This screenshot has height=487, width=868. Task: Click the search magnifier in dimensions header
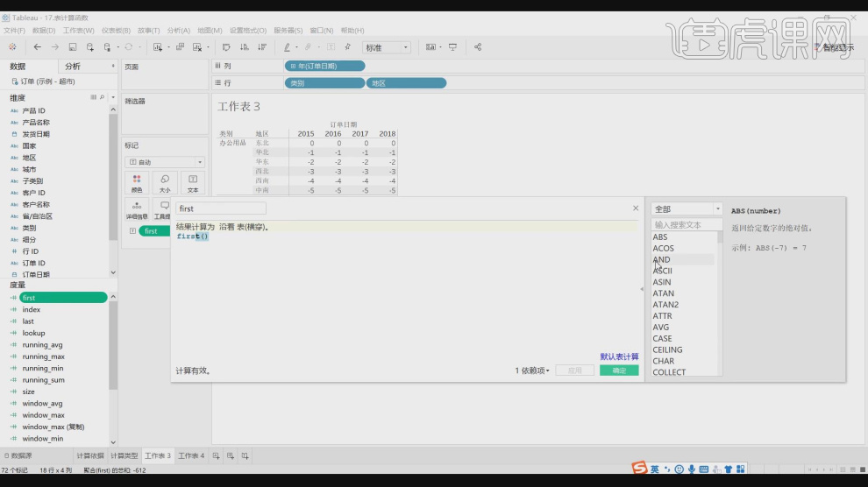102,97
